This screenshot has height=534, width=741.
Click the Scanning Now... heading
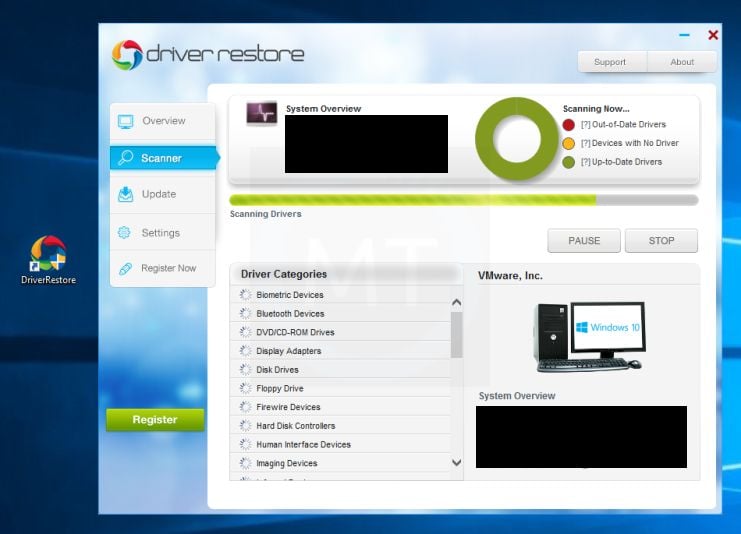pyautogui.click(x=596, y=109)
